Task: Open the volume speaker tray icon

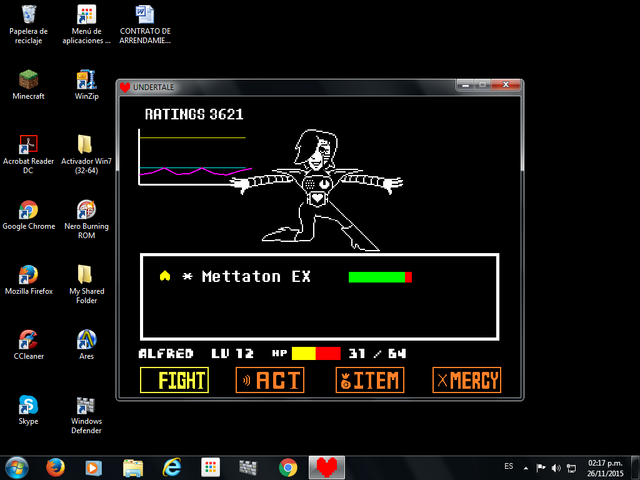Action: pyautogui.click(x=556, y=468)
